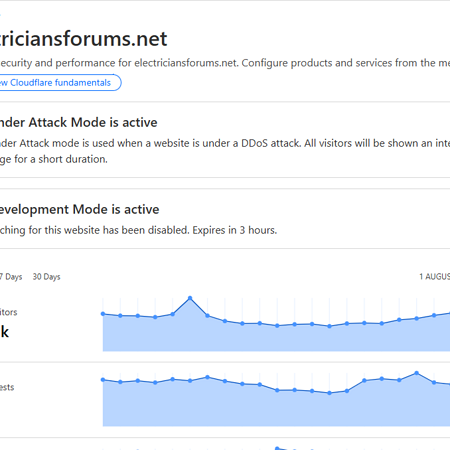
Task: Click the security and performance description line
Action: (225, 63)
